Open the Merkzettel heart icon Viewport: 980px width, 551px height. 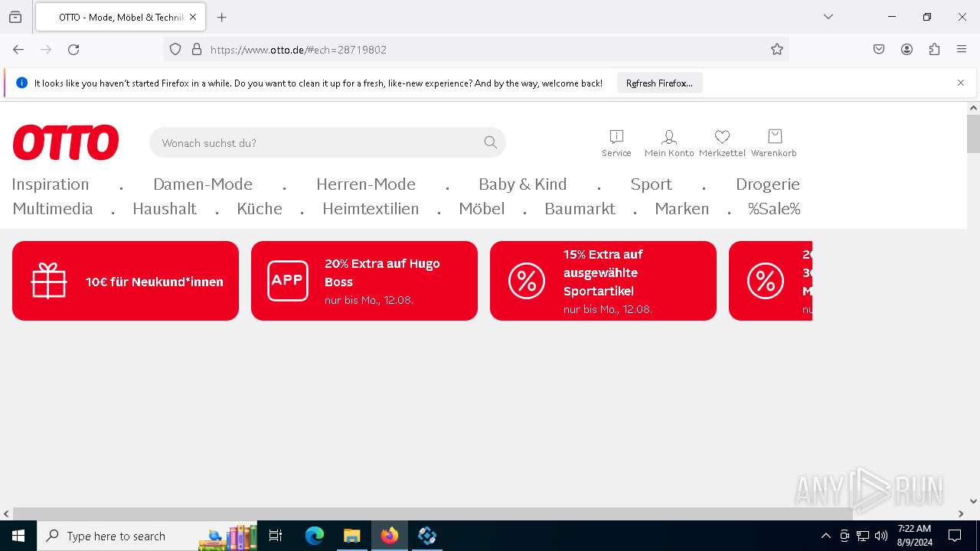click(x=722, y=143)
